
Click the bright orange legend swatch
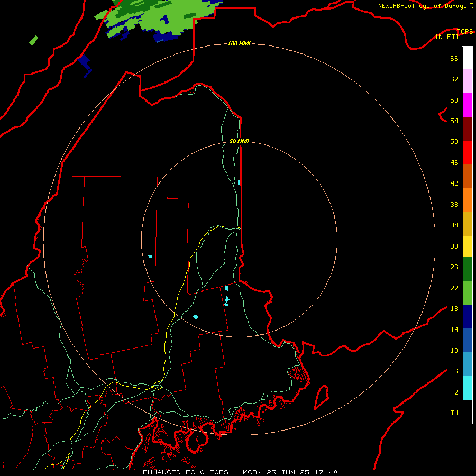tap(467, 200)
